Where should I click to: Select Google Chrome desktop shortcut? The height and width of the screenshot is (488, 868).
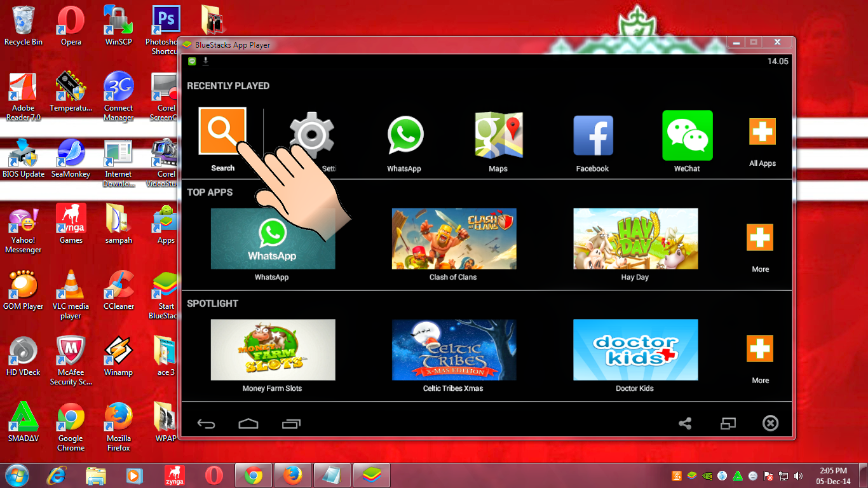pos(71,427)
